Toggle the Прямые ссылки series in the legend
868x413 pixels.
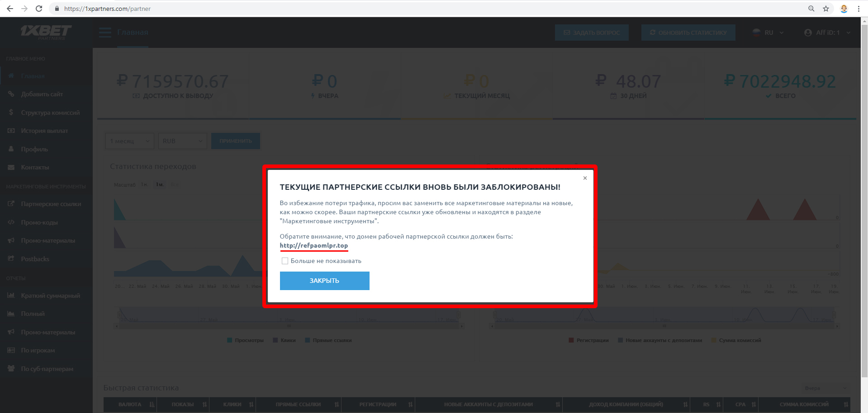328,340
